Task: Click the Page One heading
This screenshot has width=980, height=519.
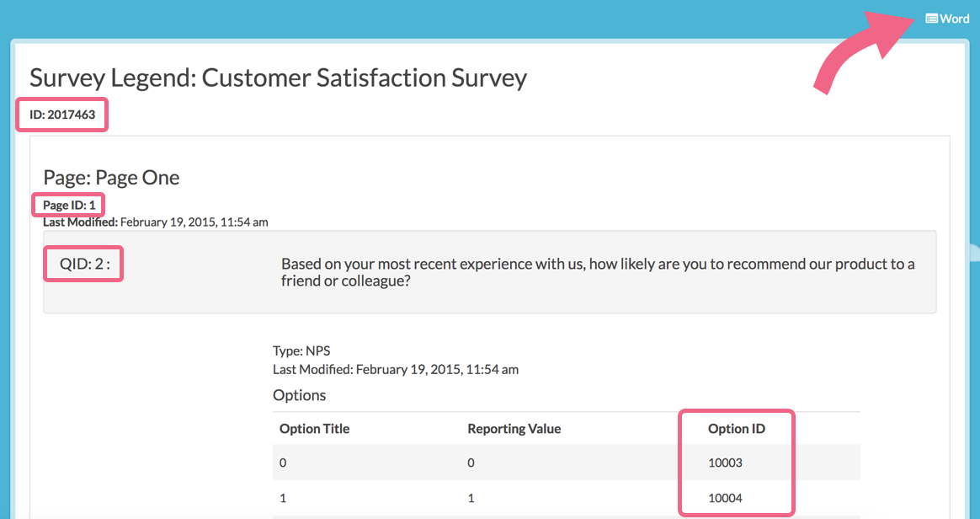Action: pos(111,178)
